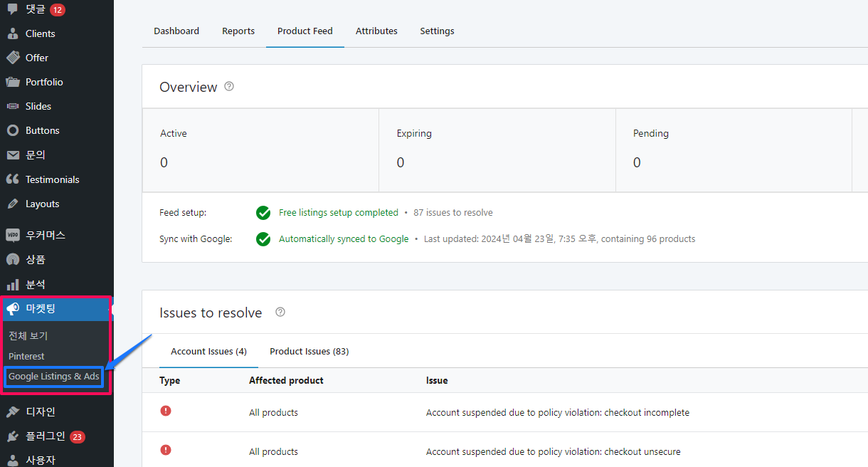The width and height of the screenshot is (868, 467).
Task: Open 마케팅 menu item
Action: 57,309
